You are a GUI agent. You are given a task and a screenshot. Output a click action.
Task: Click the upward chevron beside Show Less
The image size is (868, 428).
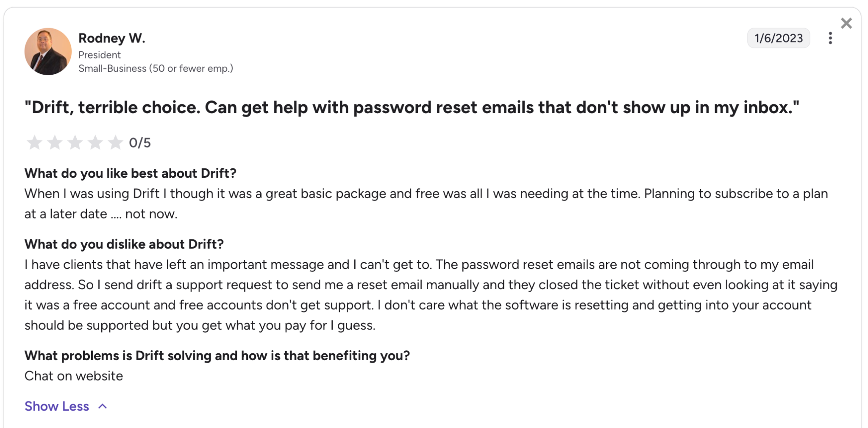click(103, 406)
